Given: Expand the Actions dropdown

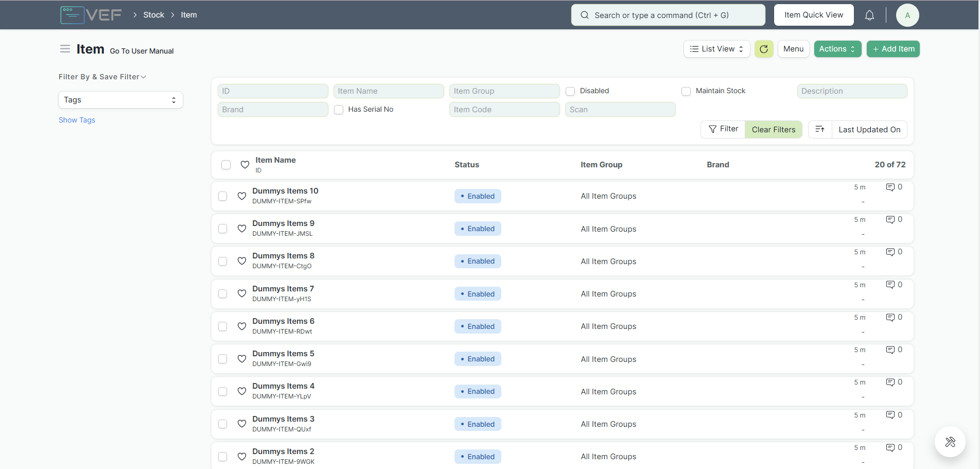Looking at the screenshot, I should pyautogui.click(x=837, y=49).
